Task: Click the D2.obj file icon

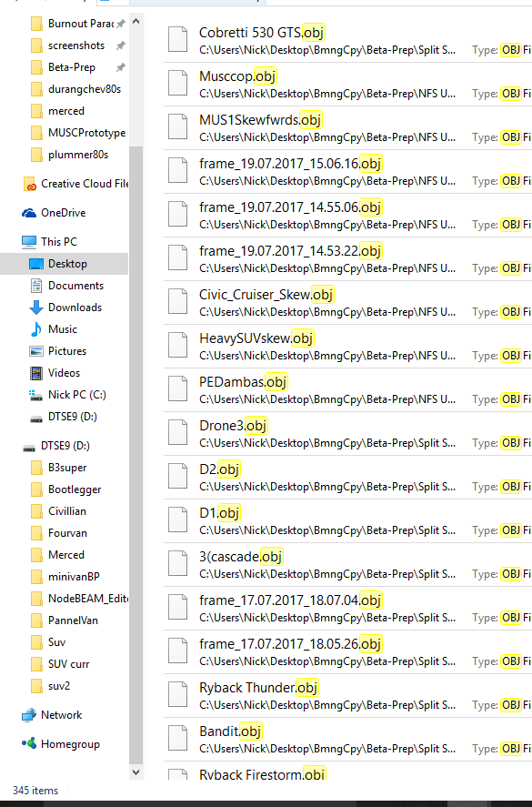Action: 178,476
